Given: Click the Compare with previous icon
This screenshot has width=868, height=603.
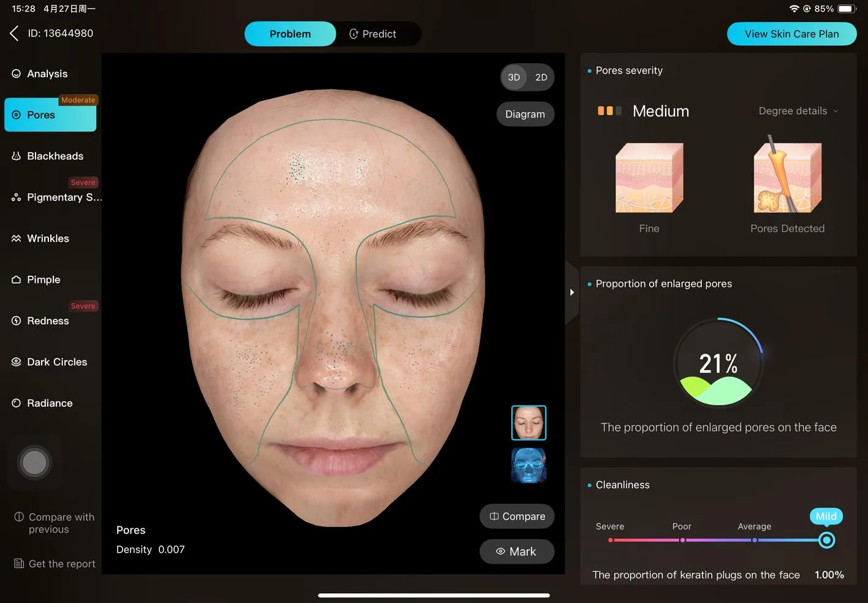Looking at the screenshot, I should click(x=19, y=517).
